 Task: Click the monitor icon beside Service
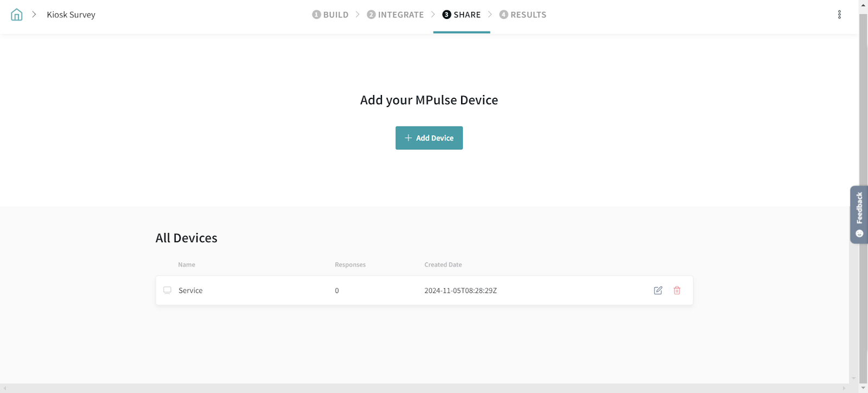pos(167,290)
